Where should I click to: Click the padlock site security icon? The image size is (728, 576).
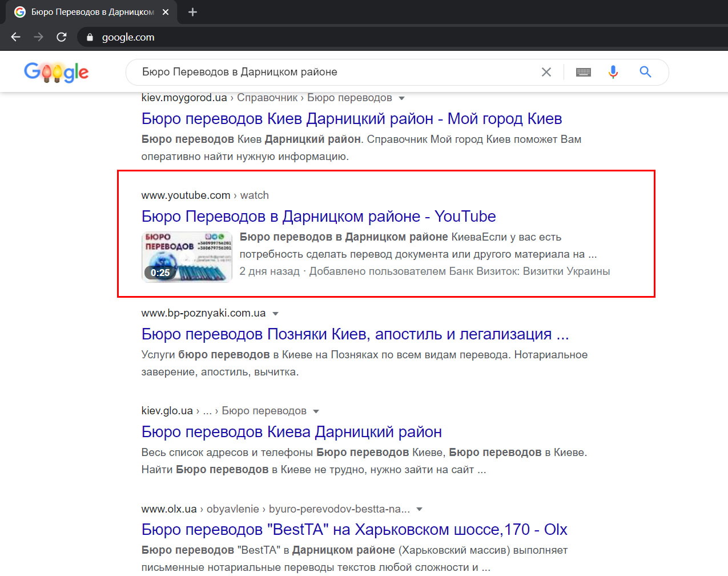pyautogui.click(x=90, y=37)
